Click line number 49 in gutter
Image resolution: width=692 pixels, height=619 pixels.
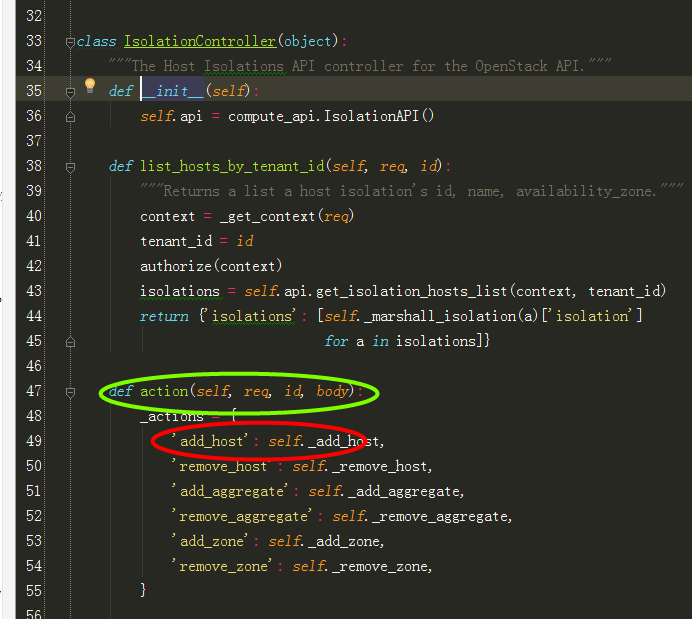tap(34, 441)
